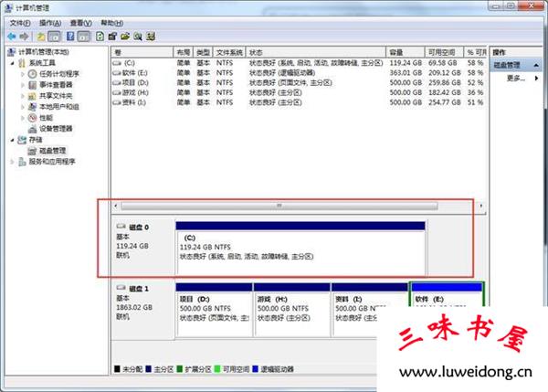Click the horizontal scrollbar above 磁盘 0
Screen dimensions: 548x392
pyautogui.click(x=279, y=206)
